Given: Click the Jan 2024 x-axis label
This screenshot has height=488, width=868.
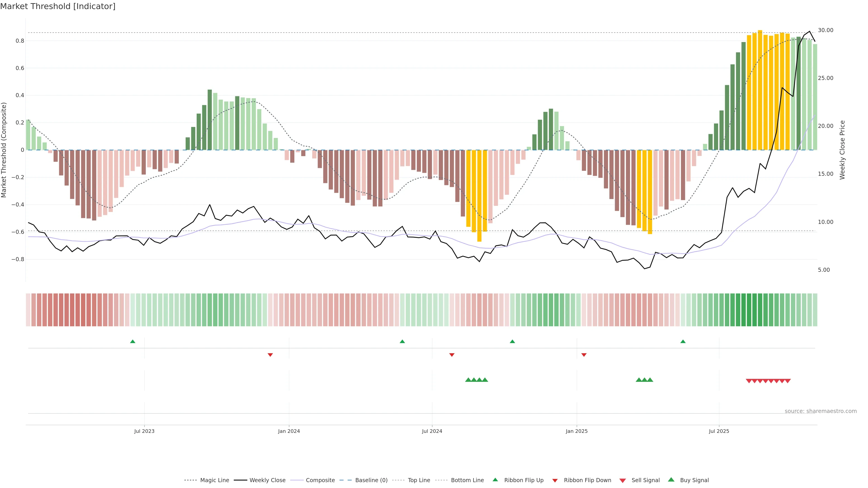Looking at the screenshot, I should tap(289, 431).
